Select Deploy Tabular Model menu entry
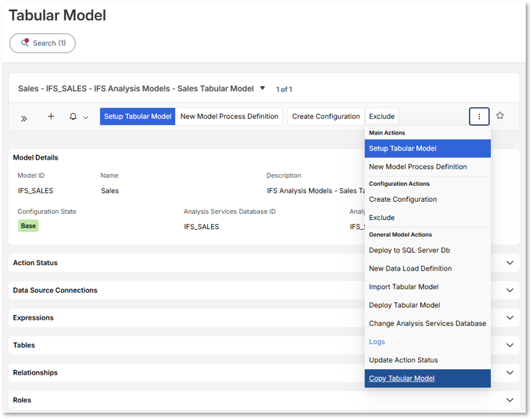 pos(428,305)
